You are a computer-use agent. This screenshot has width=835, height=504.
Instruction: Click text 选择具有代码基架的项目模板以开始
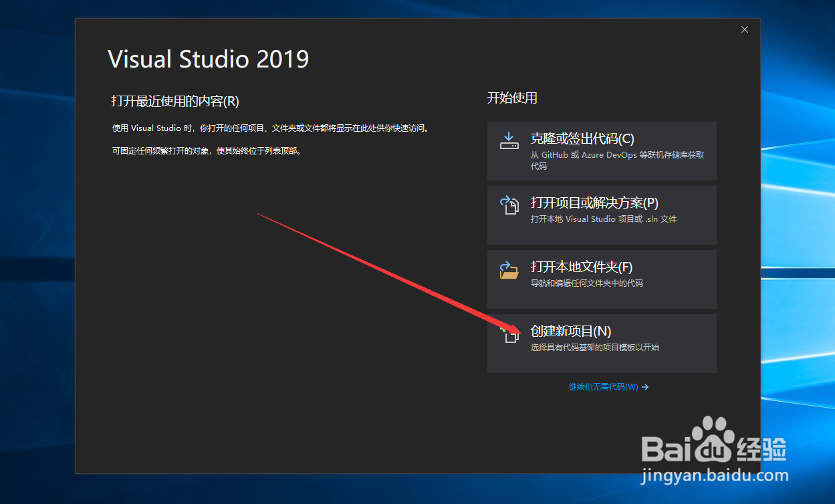click(x=595, y=347)
